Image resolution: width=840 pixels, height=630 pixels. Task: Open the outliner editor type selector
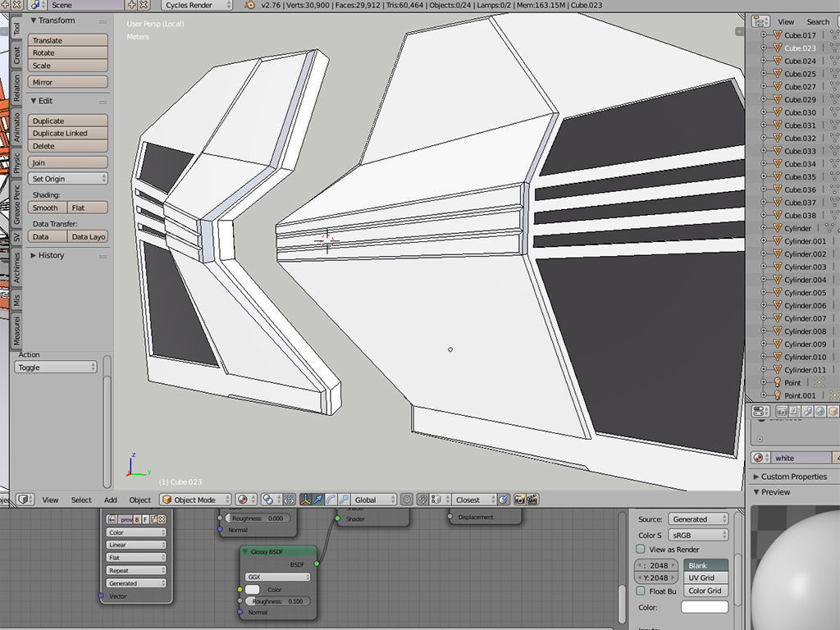tap(760, 21)
